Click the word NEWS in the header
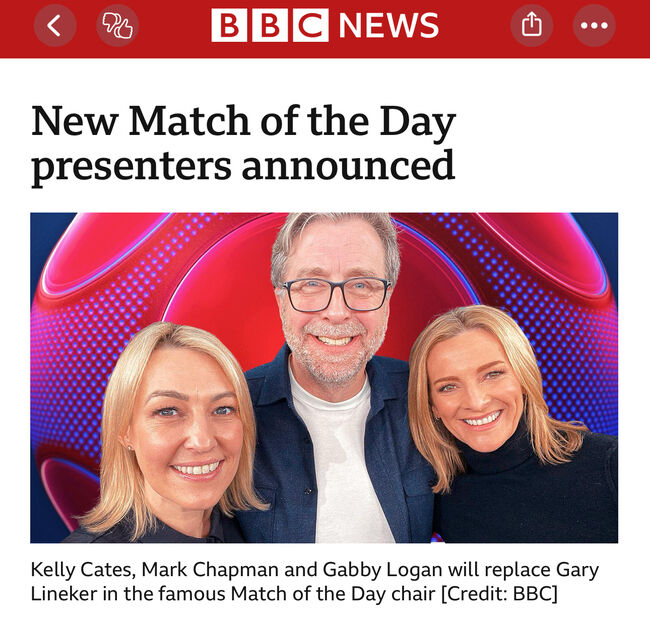Screen dimensions: 650x623 click(389, 26)
